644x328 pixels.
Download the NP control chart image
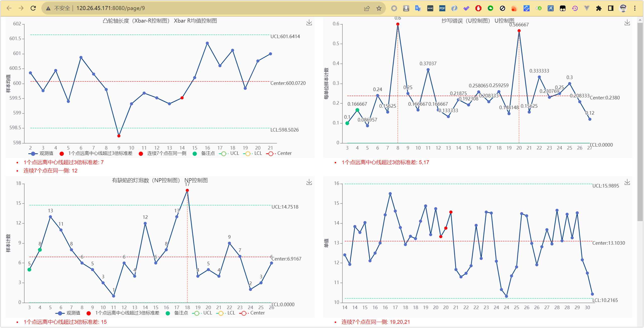point(309,182)
